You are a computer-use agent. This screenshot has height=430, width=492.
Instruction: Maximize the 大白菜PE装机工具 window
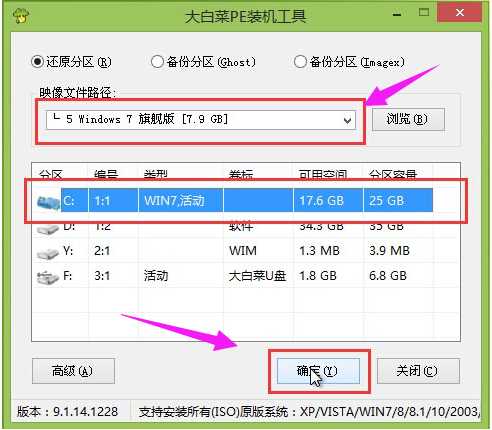[x=424, y=13]
